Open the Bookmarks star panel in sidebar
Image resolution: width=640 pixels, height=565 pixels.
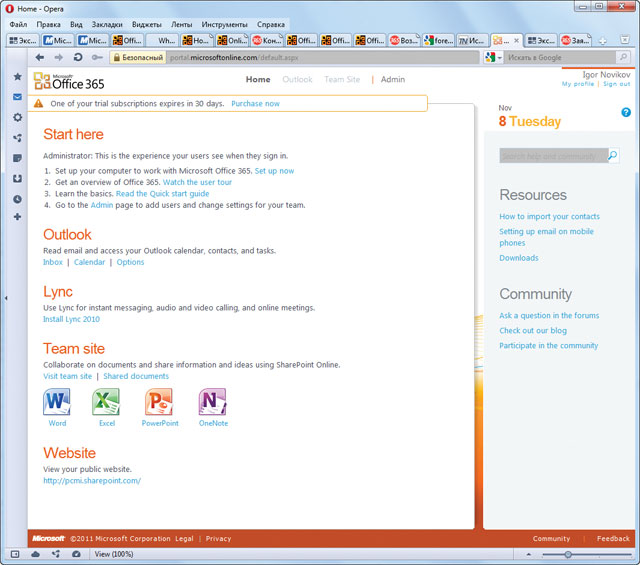click(x=17, y=76)
